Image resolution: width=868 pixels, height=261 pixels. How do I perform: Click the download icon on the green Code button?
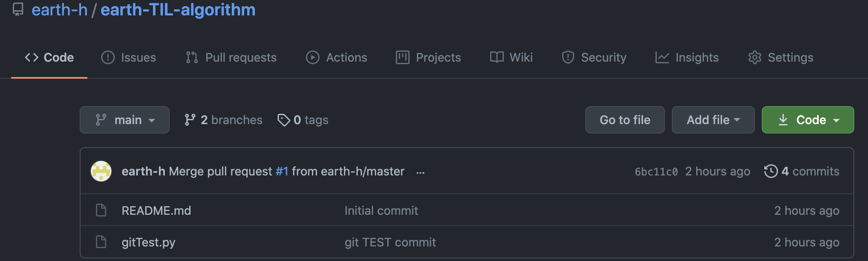[783, 120]
